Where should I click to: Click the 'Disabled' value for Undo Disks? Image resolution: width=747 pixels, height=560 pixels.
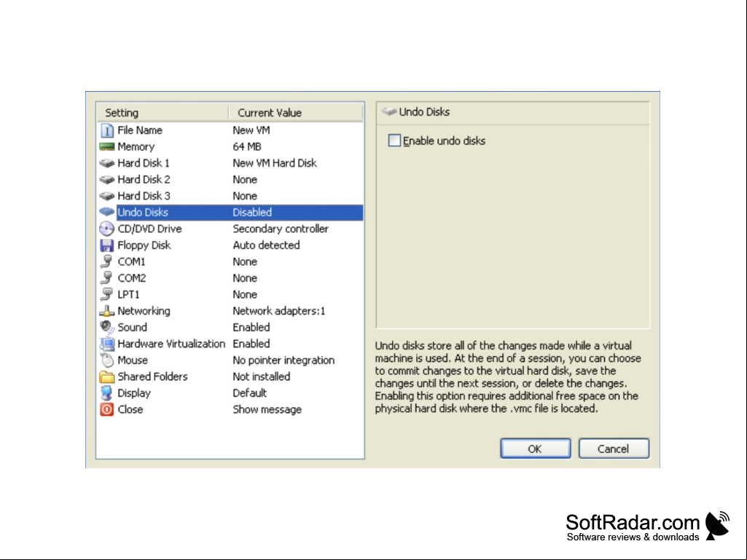point(252,213)
